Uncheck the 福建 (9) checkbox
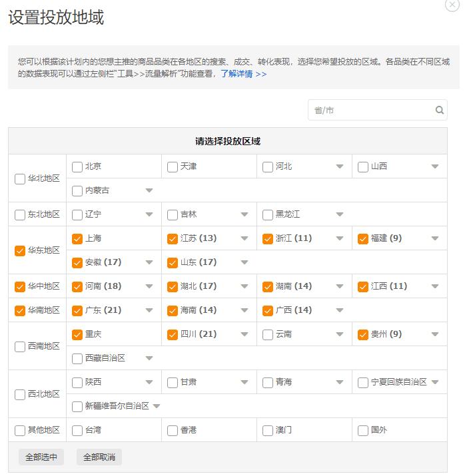The image size is (467, 476). tap(363, 238)
